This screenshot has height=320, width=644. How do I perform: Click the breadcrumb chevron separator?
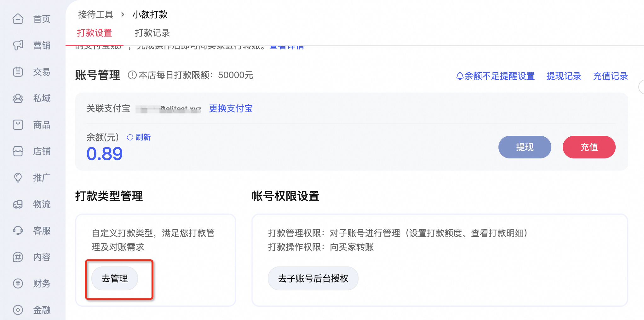123,14
